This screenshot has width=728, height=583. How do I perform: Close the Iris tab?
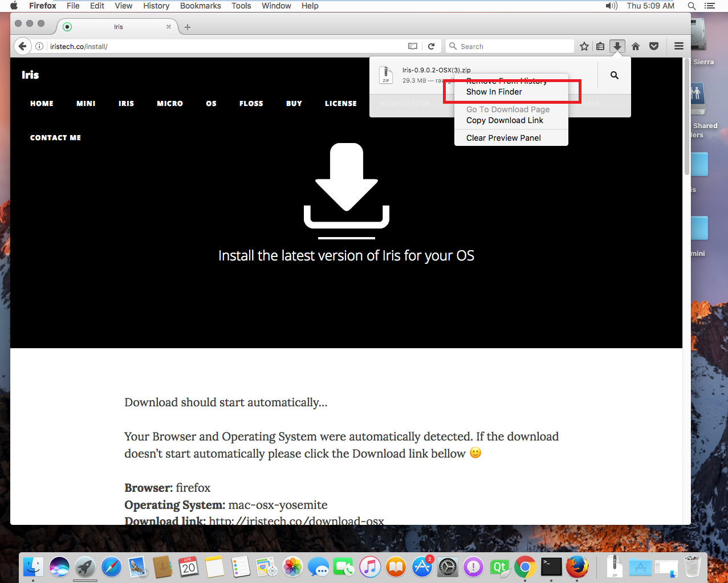(169, 27)
